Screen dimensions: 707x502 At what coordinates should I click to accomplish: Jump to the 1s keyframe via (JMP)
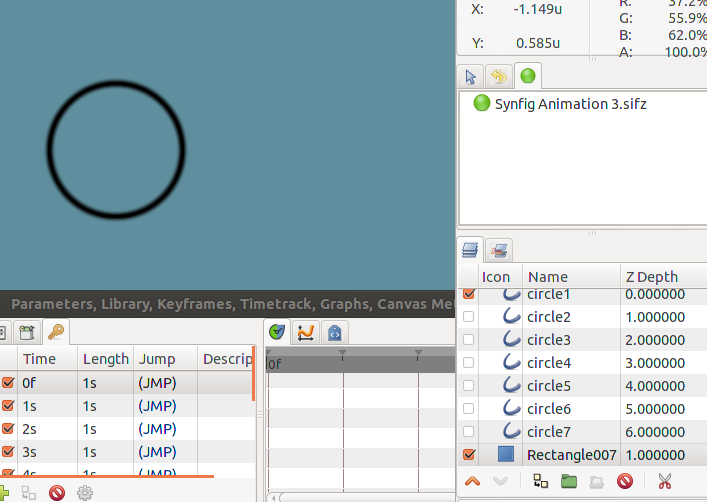pos(157,406)
